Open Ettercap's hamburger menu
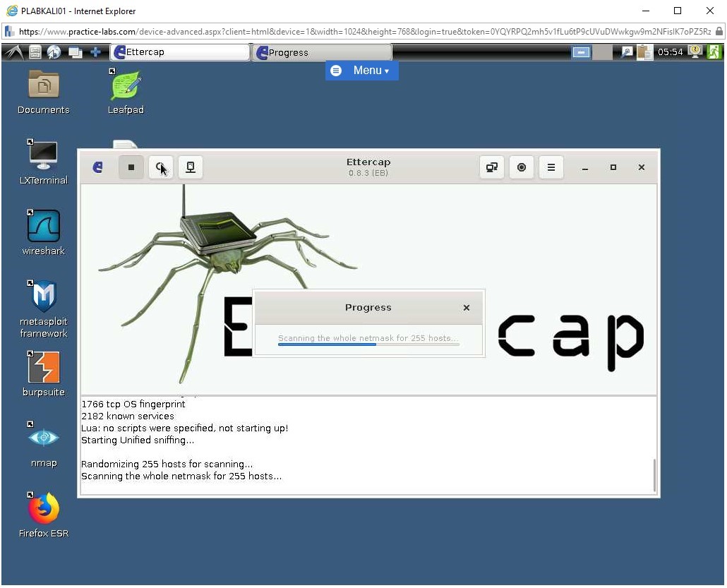The image size is (727, 588). coord(551,167)
